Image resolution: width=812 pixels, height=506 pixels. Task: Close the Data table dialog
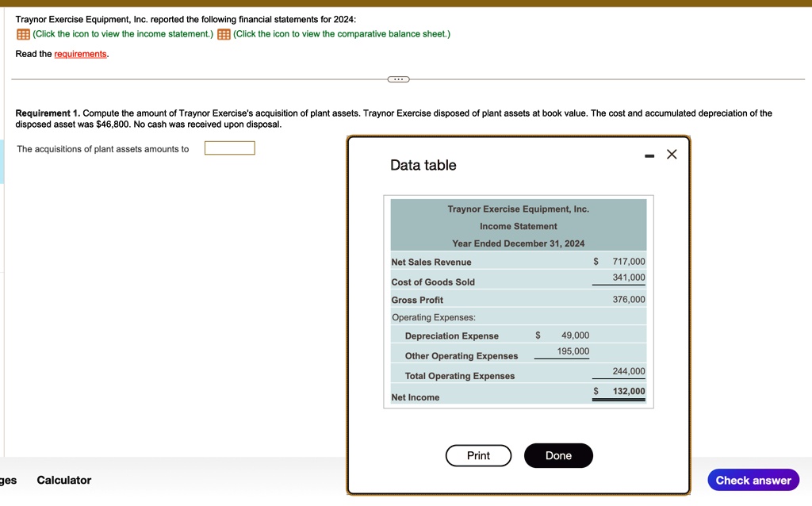(x=672, y=154)
